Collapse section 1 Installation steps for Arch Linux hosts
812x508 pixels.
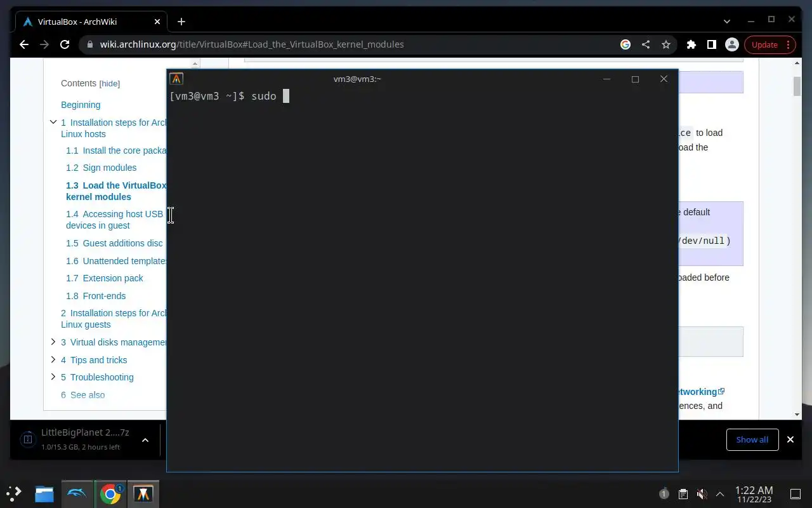click(53, 122)
